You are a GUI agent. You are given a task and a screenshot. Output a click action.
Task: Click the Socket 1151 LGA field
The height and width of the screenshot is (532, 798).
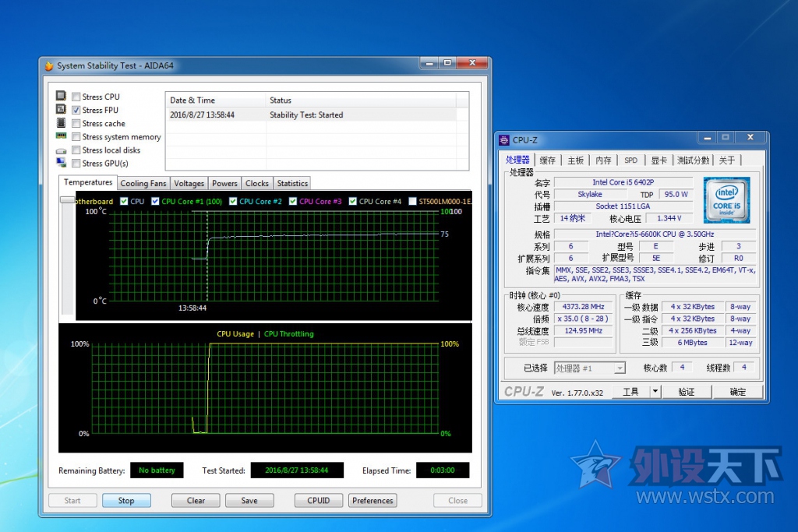coord(623,206)
